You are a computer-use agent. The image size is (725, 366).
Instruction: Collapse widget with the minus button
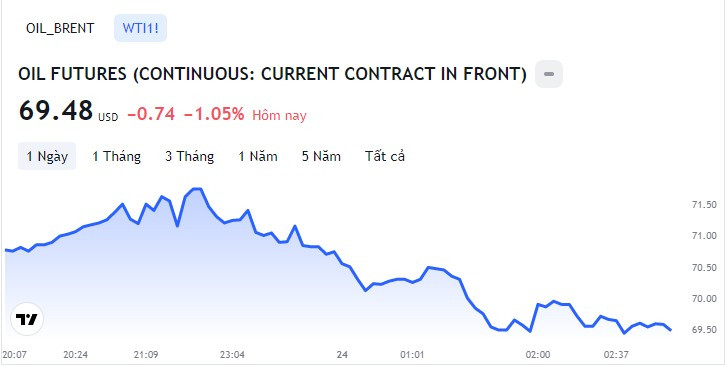click(x=549, y=74)
